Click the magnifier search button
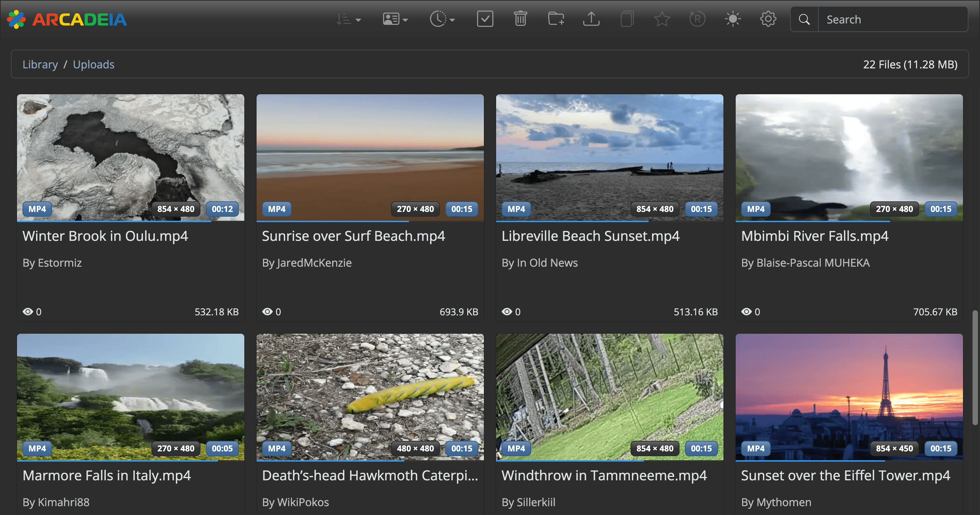 [x=804, y=19]
